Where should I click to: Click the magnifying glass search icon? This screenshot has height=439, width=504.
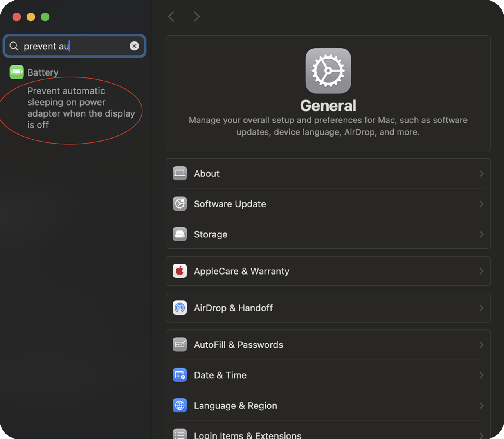(14, 46)
